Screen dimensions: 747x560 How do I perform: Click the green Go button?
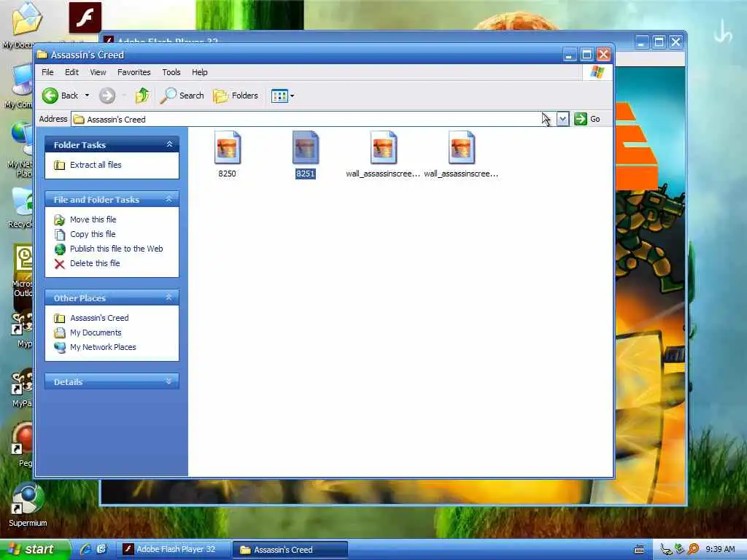(587, 119)
